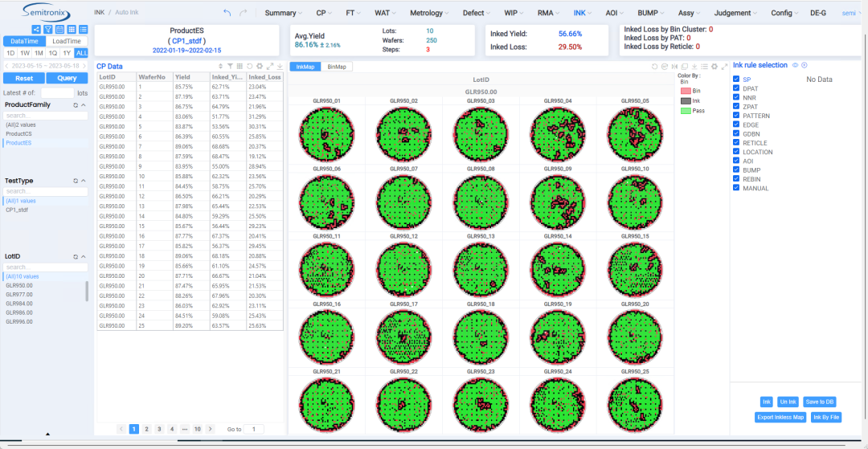This screenshot has width=868, height=449.
Task: Click the funnel filter icon above DataTime
Action: tap(48, 30)
